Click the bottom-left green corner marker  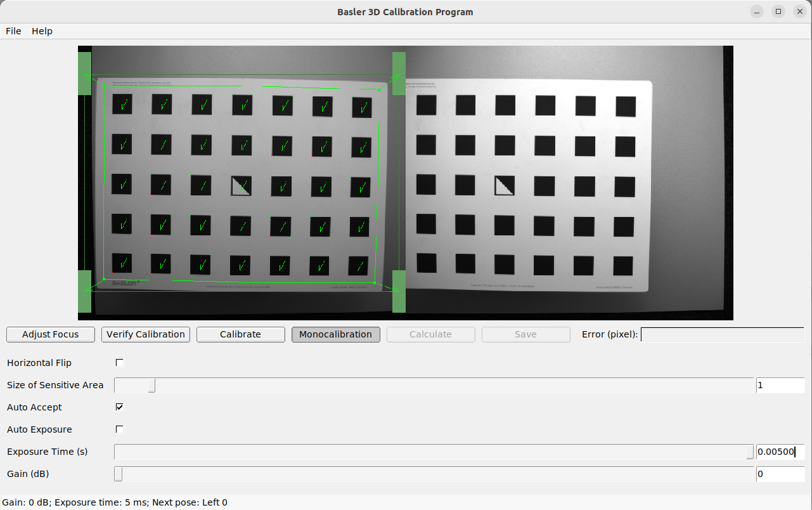85,291
